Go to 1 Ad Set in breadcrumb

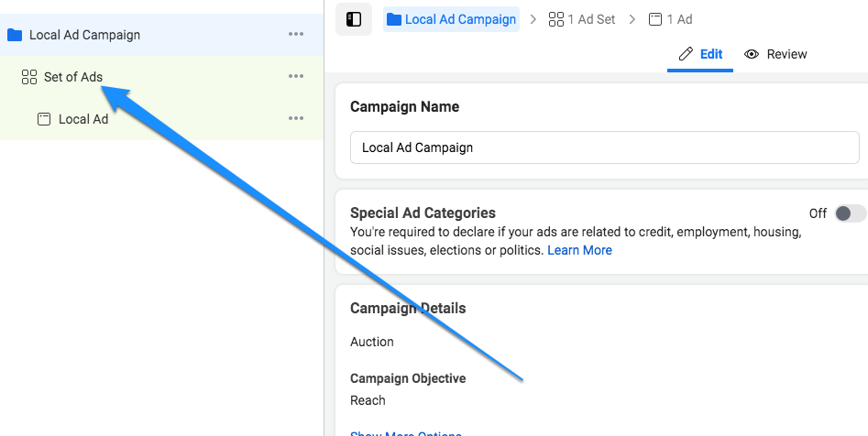click(x=582, y=19)
